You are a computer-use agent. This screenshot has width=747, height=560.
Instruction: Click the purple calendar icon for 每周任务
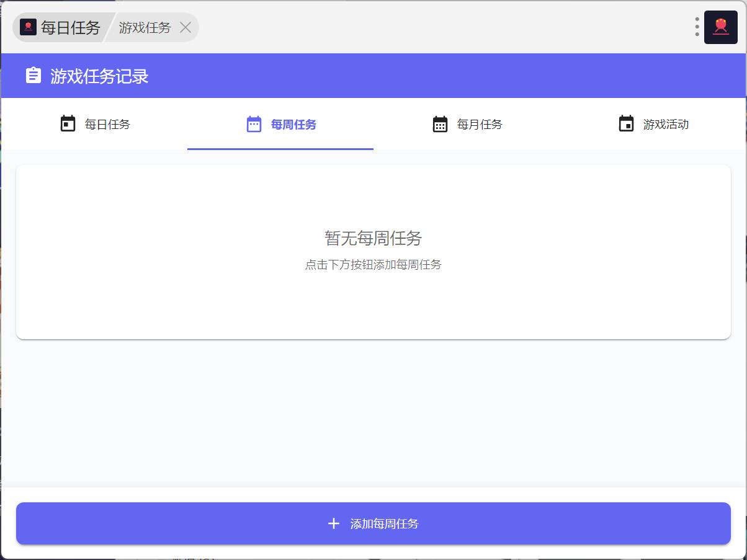tap(254, 124)
